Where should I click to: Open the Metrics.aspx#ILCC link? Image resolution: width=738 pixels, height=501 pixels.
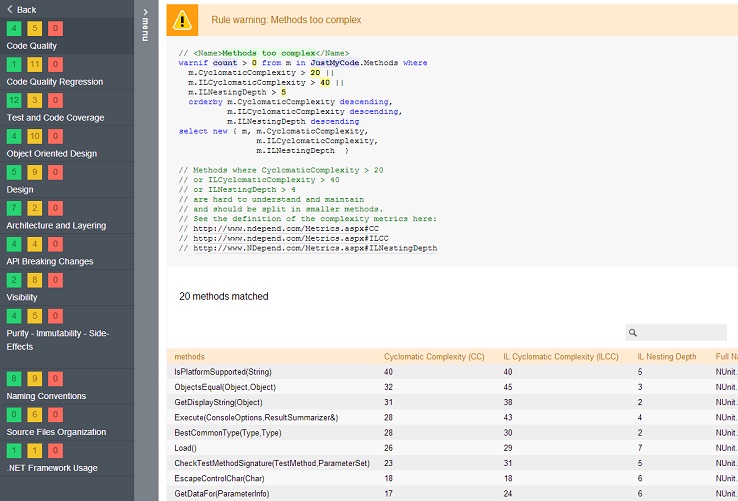291,238
